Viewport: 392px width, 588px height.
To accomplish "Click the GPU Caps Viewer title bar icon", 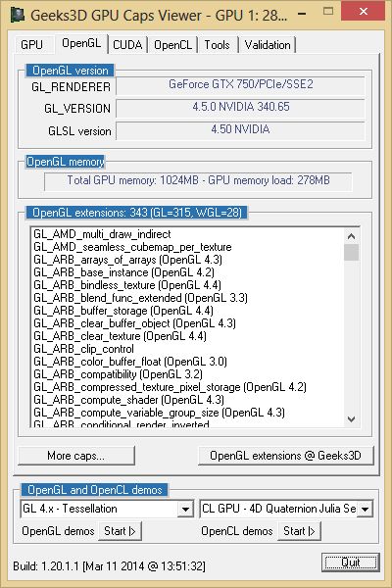I will tap(18, 15).
